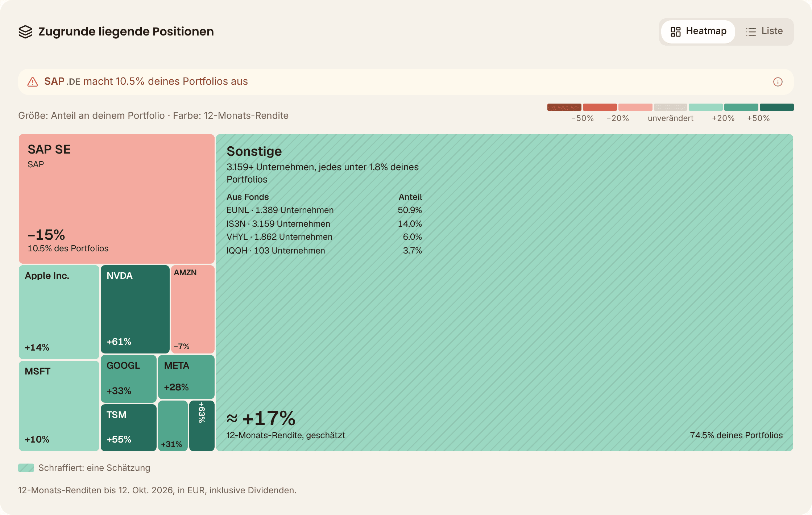Viewport: 812px width, 515px height.
Task: Click the IS3N · 3.159 Unternehmen row
Action: point(324,224)
